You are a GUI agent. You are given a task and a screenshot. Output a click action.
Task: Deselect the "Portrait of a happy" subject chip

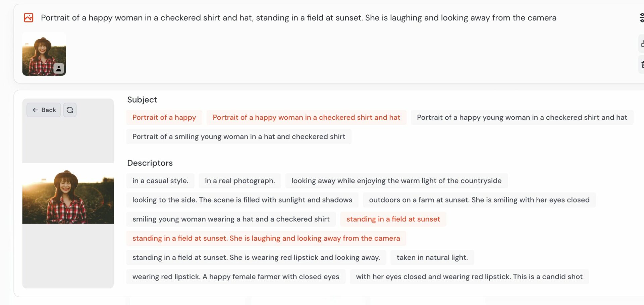coord(164,118)
